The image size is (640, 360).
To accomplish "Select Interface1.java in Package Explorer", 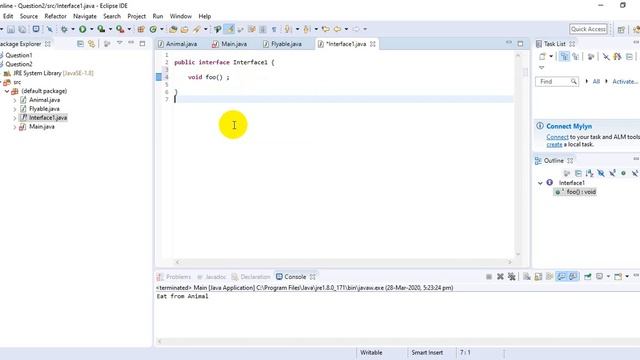I will tap(48, 118).
